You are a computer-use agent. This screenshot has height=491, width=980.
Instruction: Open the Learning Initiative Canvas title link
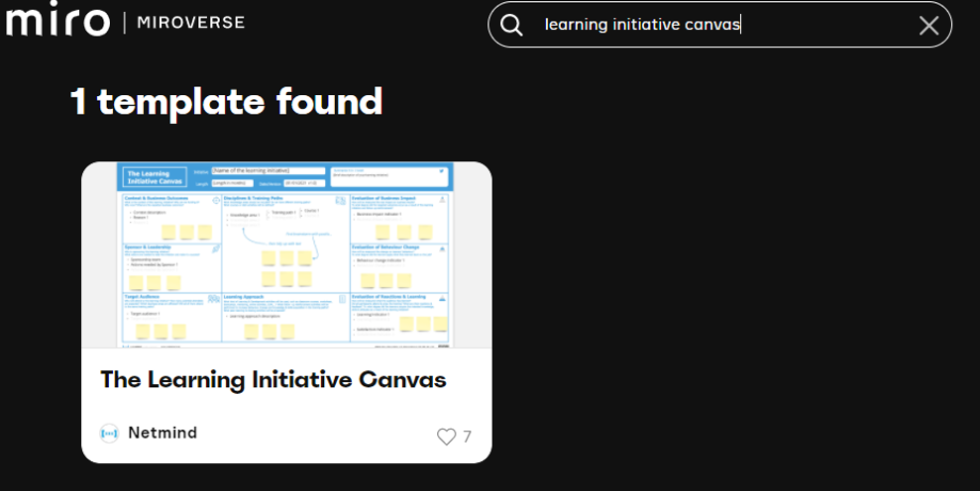point(273,380)
